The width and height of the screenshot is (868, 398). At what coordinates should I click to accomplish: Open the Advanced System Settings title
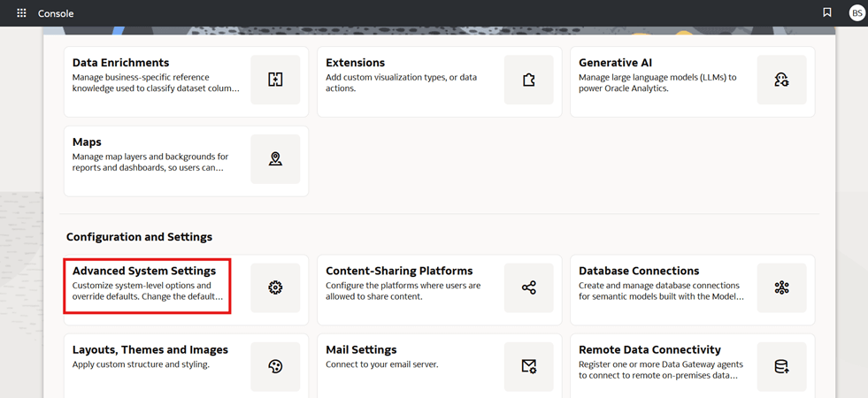click(x=144, y=272)
